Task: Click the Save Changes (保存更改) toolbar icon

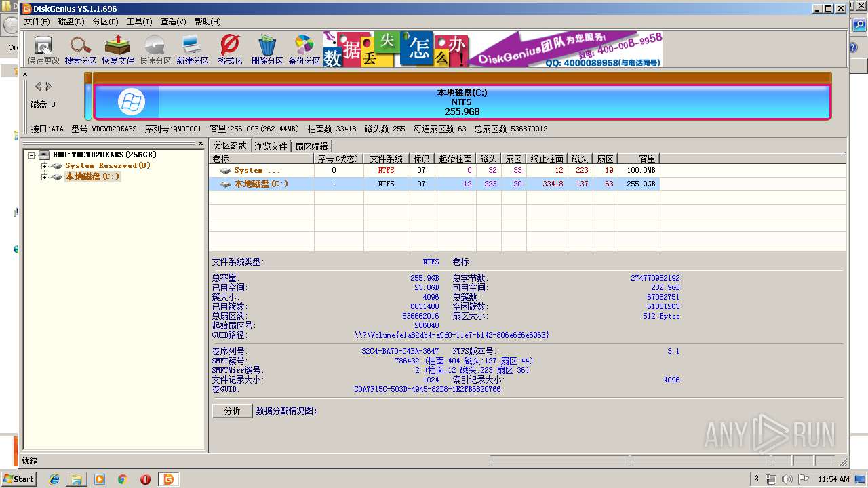Action: tap(43, 50)
